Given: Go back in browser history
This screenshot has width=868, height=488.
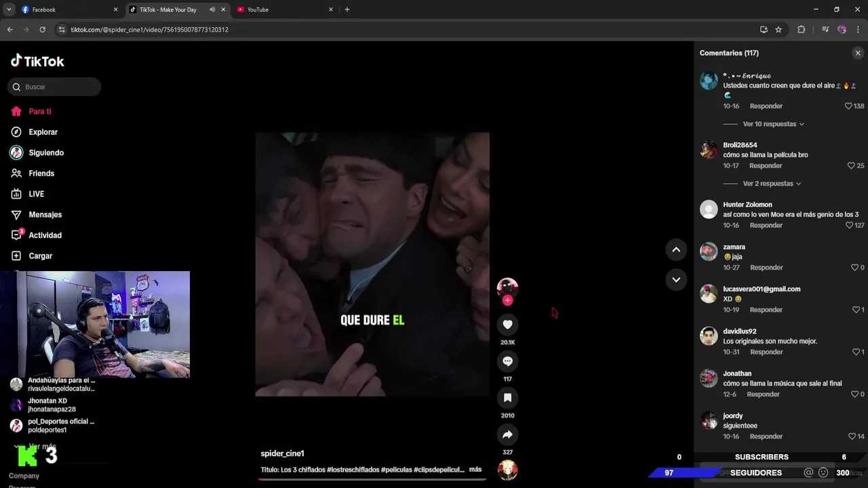Looking at the screenshot, I should click(9, 30).
